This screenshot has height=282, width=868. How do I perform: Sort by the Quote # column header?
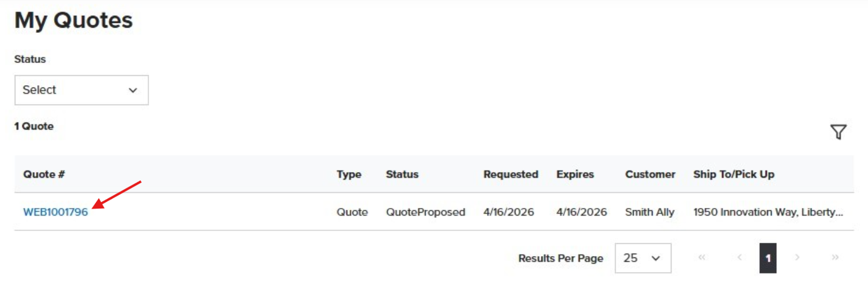(x=44, y=174)
